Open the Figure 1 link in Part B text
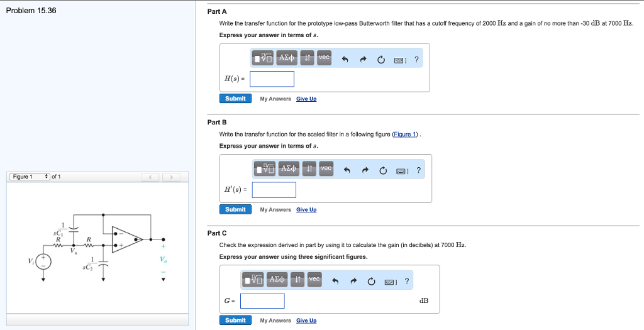The width and height of the screenshot is (644, 330). [x=404, y=135]
